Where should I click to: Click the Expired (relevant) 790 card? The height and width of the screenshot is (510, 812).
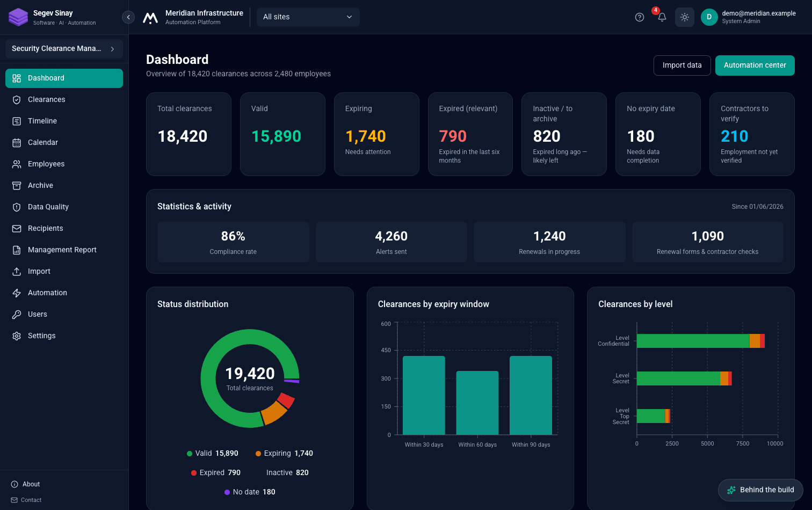(470, 134)
